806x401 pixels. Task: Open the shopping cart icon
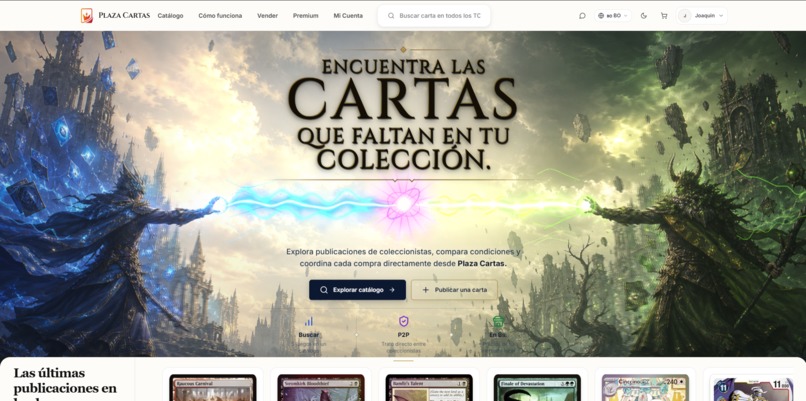(x=664, y=16)
